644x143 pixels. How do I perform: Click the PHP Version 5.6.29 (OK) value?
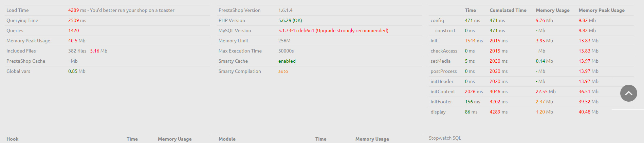point(290,20)
